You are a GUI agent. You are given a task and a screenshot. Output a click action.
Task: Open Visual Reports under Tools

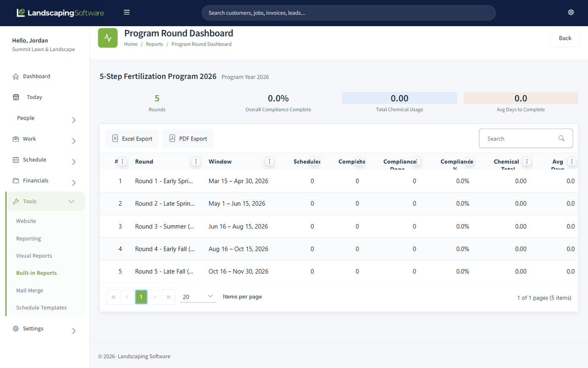click(x=34, y=256)
